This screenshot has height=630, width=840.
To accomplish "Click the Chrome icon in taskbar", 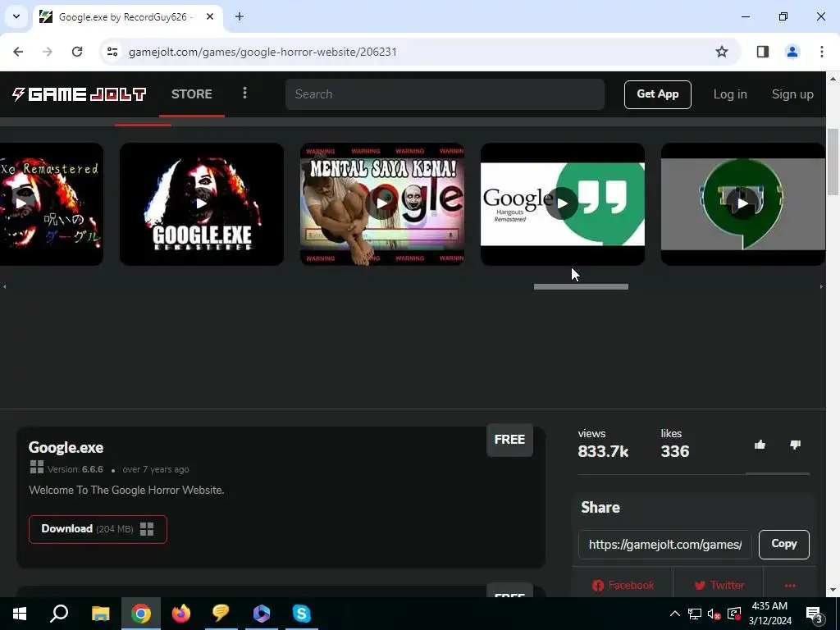I will [141, 614].
